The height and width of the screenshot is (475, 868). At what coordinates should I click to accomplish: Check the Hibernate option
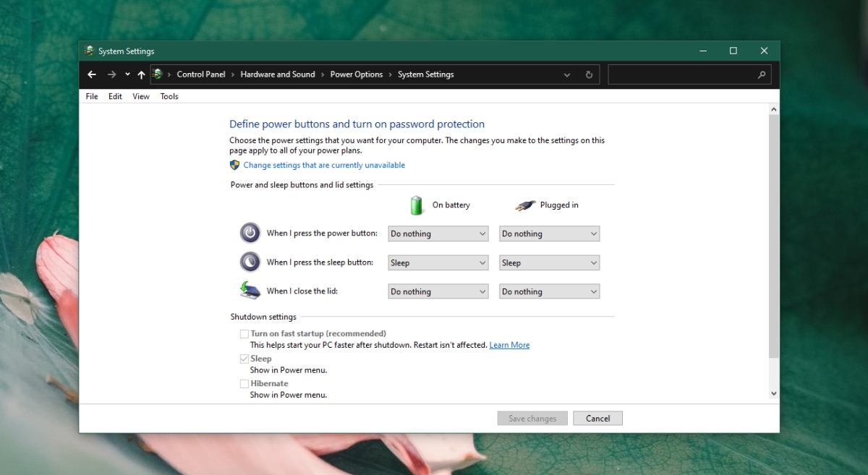tap(244, 383)
